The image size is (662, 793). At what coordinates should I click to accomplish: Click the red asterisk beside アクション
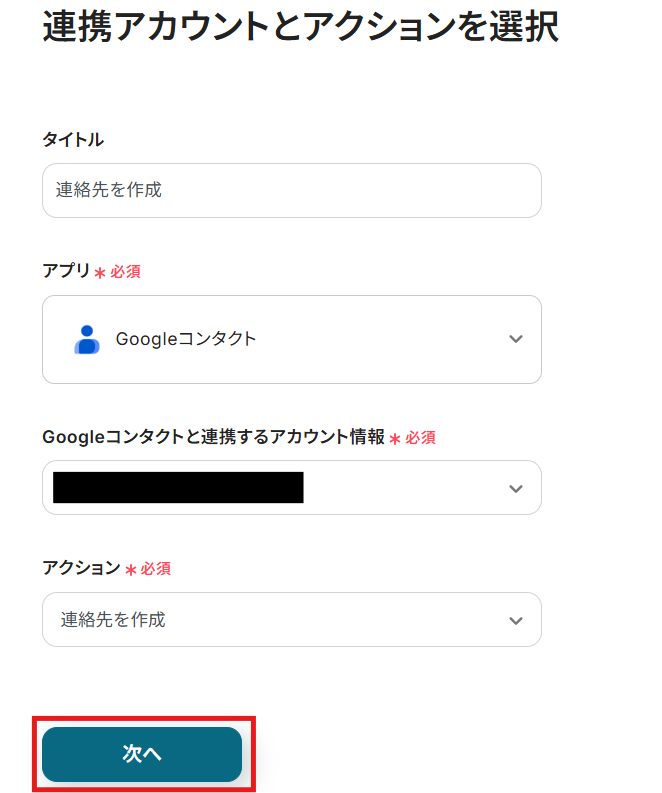[x=130, y=569]
